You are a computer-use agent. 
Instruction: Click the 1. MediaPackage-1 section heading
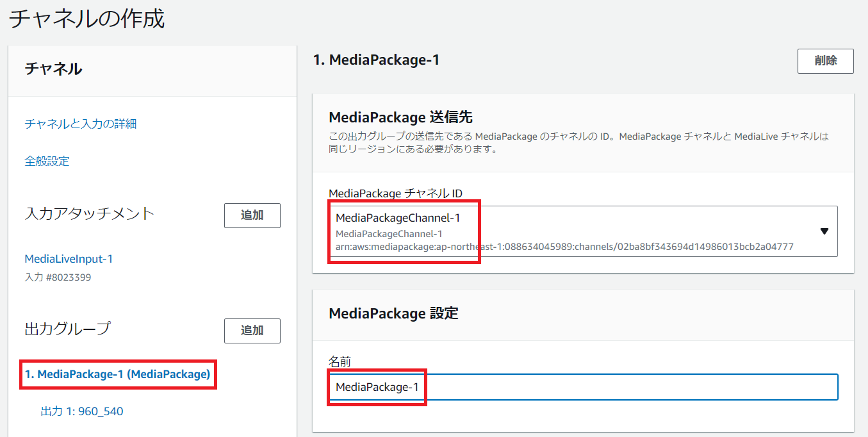point(376,60)
